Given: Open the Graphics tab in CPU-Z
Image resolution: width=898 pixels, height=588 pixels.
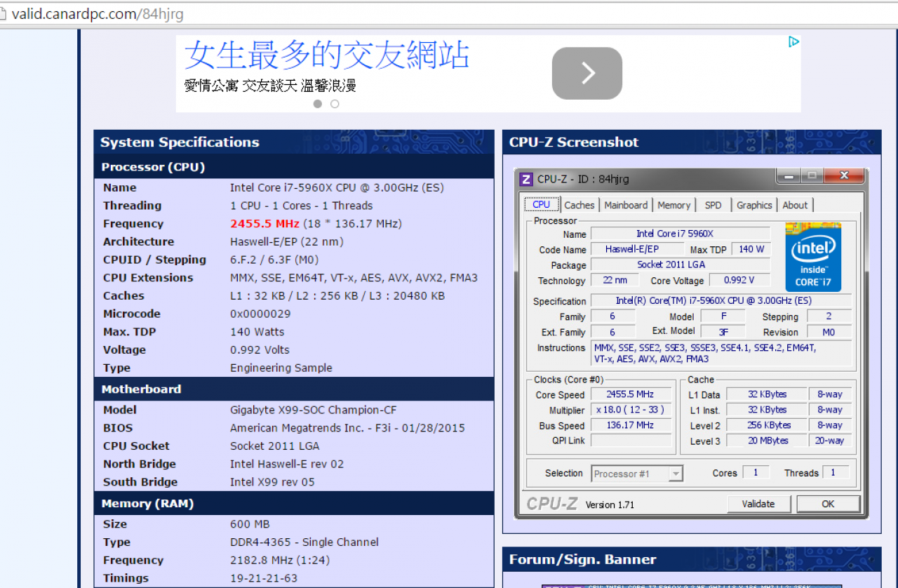Looking at the screenshot, I should (x=754, y=205).
